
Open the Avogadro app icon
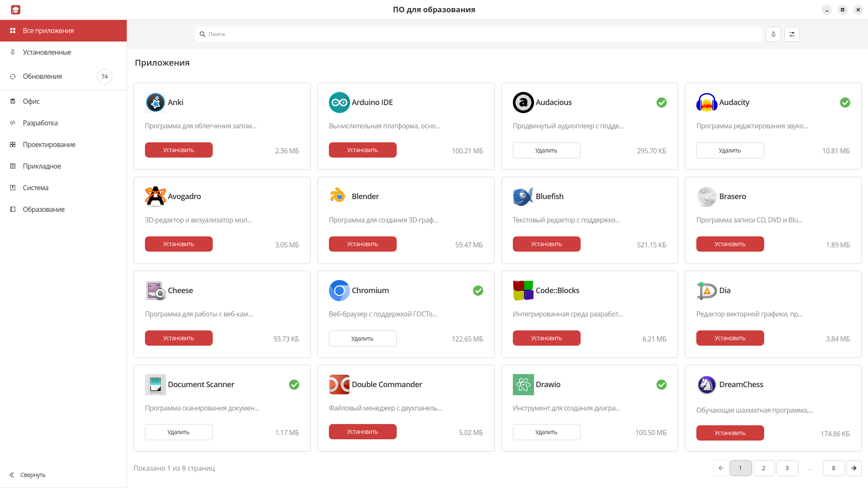tap(156, 197)
